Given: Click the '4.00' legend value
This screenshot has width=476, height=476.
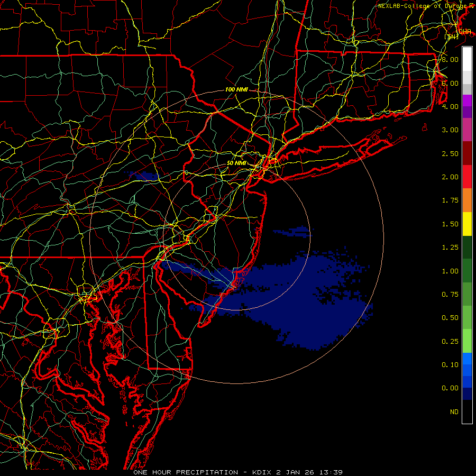Looking at the screenshot, I should (450, 106).
